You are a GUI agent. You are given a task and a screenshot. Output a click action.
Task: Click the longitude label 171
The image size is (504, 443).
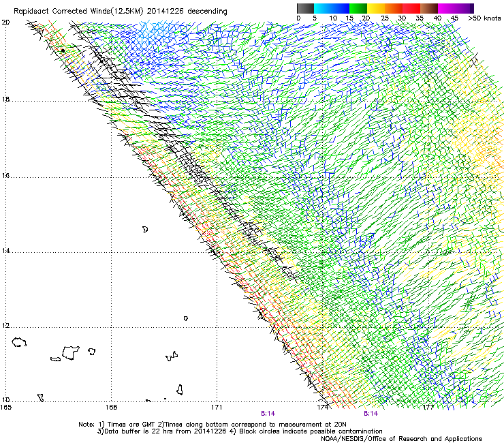[x=217, y=408]
